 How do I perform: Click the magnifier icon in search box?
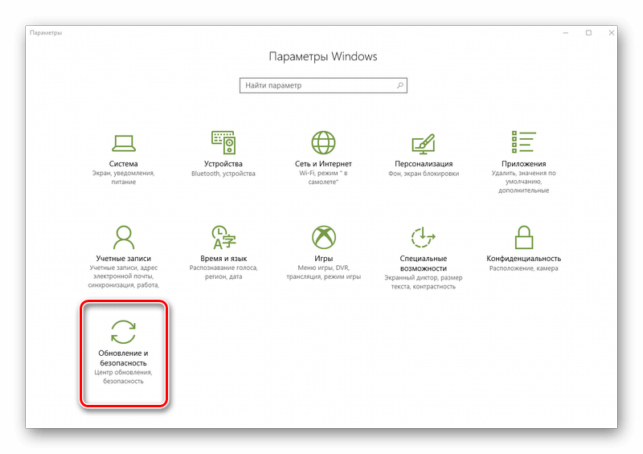click(400, 85)
